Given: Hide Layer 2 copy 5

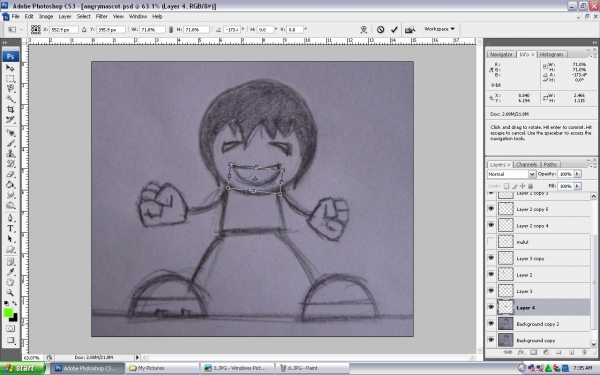Looking at the screenshot, I should (x=491, y=209).
